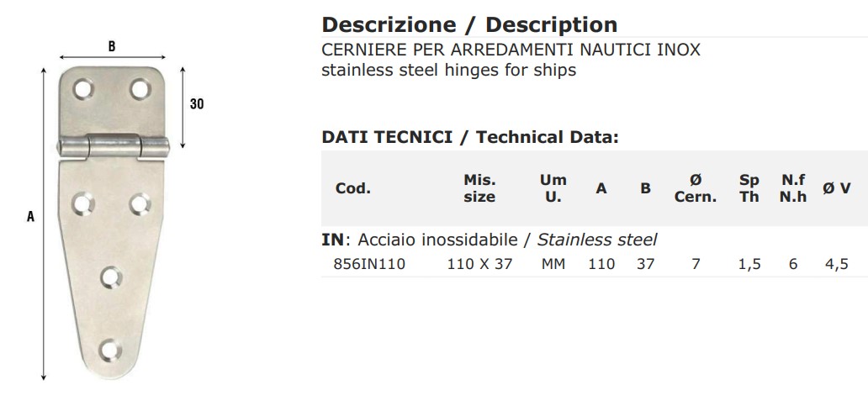868x401 pixels.
Task: Click the Um U. column header
Action: (x=553, y=188)
